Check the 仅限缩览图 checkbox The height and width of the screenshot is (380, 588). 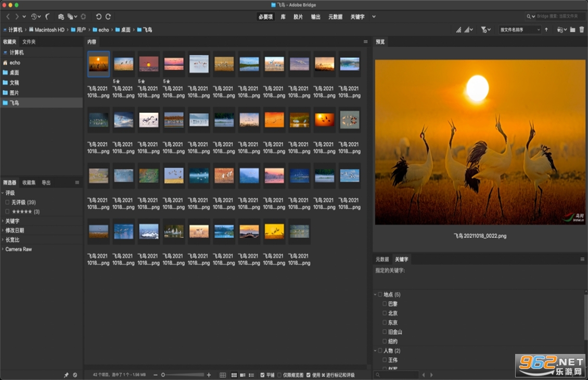pyautogui.click(x=279, y=375)
